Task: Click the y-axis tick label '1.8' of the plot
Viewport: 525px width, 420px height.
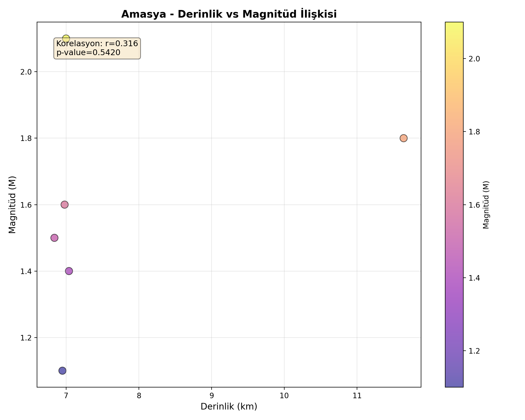Action: coord(26,138)
